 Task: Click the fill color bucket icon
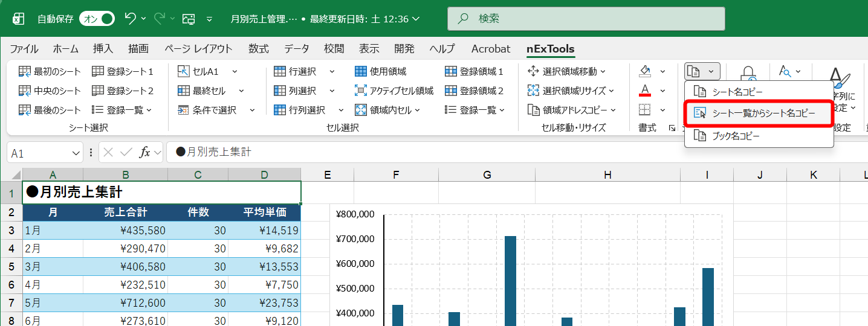645,71
